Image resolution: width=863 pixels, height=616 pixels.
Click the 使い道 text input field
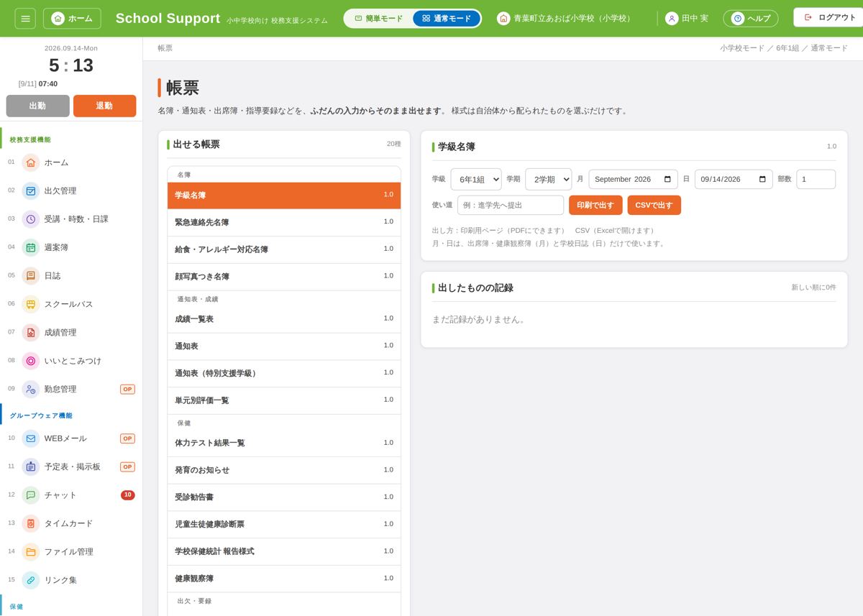[511, 205]
